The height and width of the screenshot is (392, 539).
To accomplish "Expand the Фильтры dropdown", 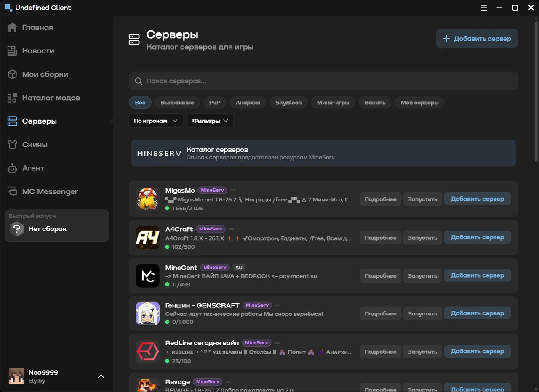I will click(x=210, y=121).
